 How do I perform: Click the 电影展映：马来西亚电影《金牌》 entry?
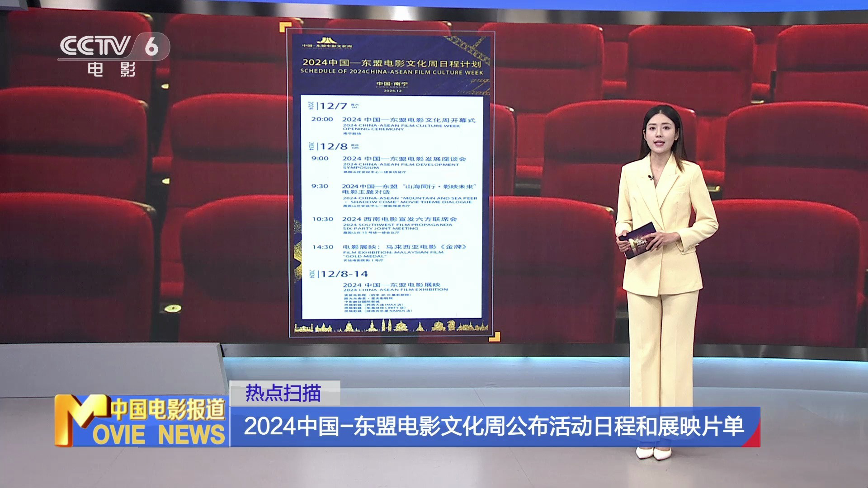(x=405, y=247)
